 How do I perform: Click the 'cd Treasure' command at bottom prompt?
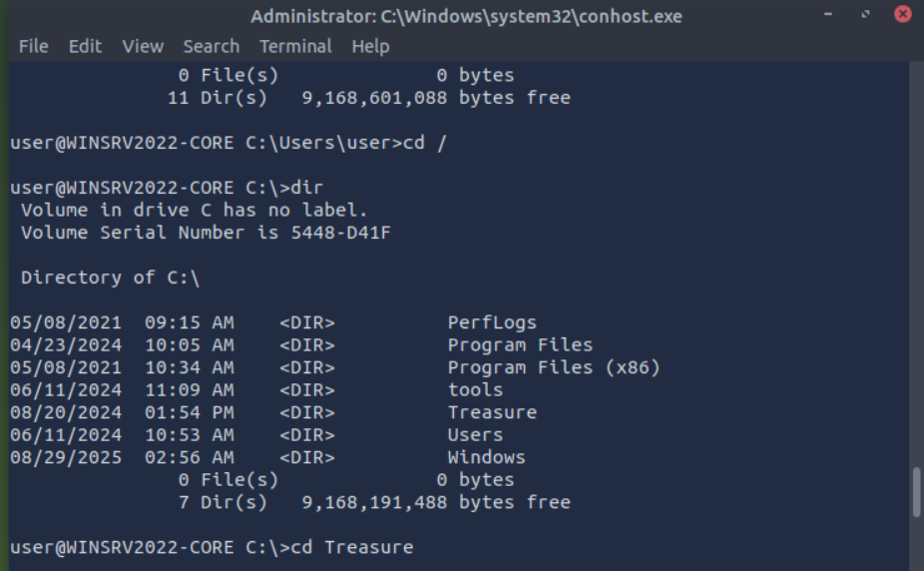[352, 547]
